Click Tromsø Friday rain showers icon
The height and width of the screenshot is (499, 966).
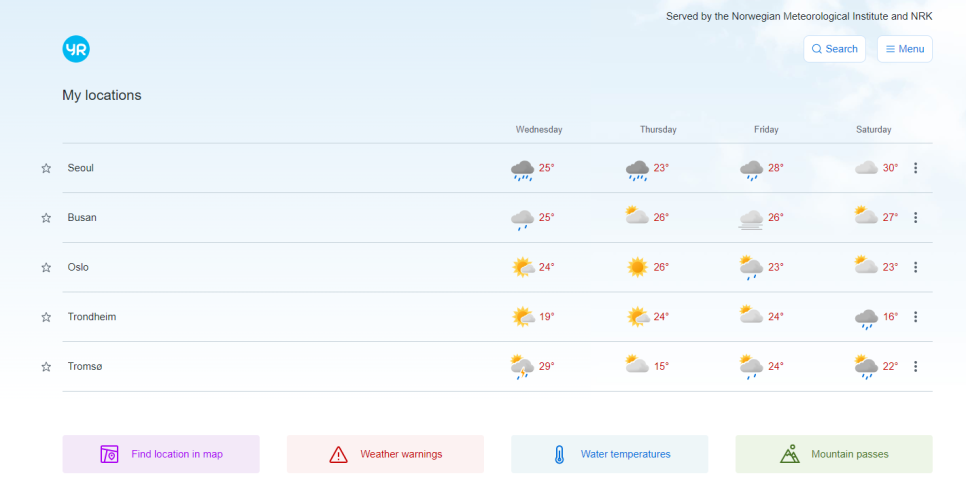click(x=752, y=367)
